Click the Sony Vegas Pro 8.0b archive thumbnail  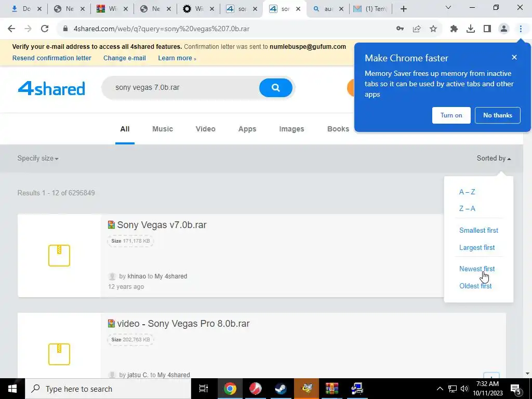59,354
